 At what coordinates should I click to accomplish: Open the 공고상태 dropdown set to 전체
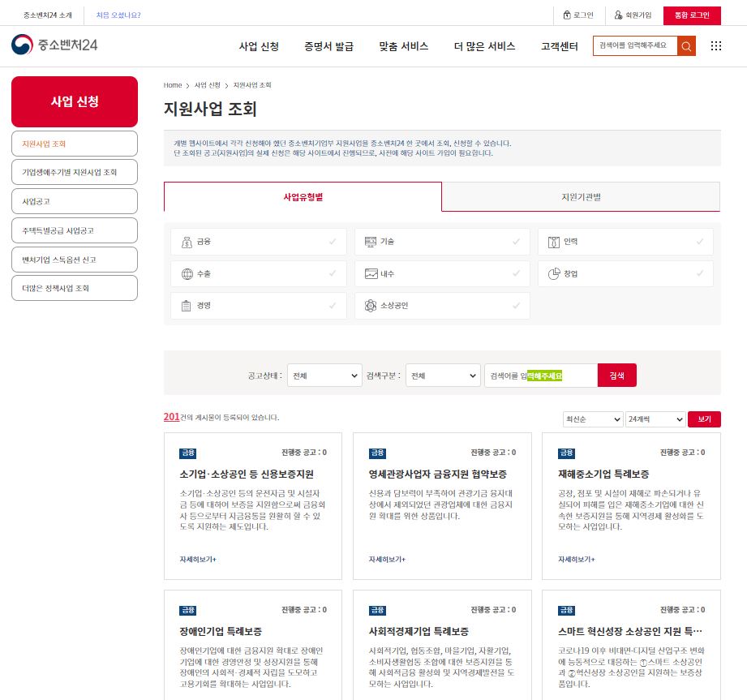[x=324, y=375]
